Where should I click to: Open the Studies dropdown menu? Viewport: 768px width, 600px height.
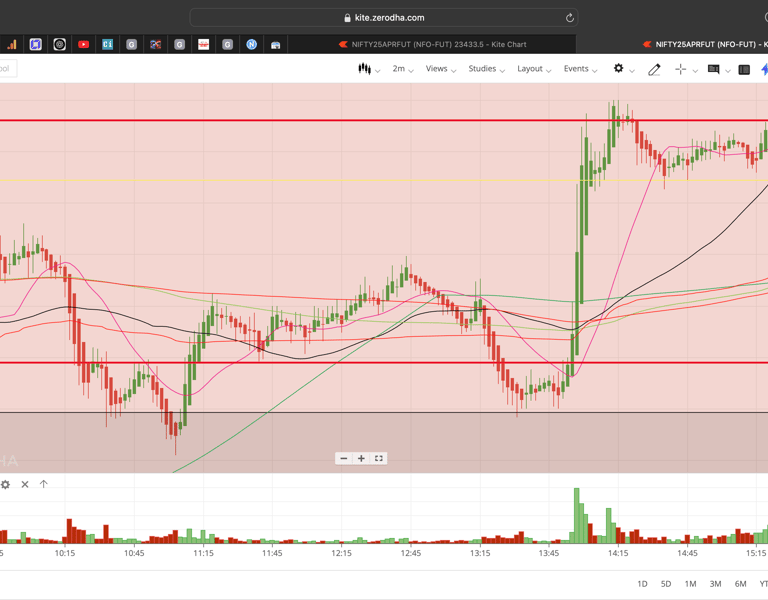[486, 69]
